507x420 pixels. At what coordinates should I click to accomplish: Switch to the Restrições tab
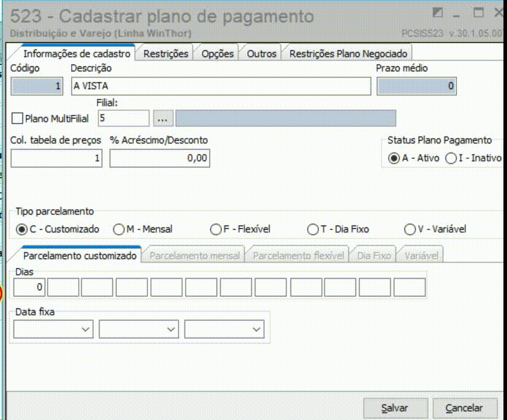[166, 53]
